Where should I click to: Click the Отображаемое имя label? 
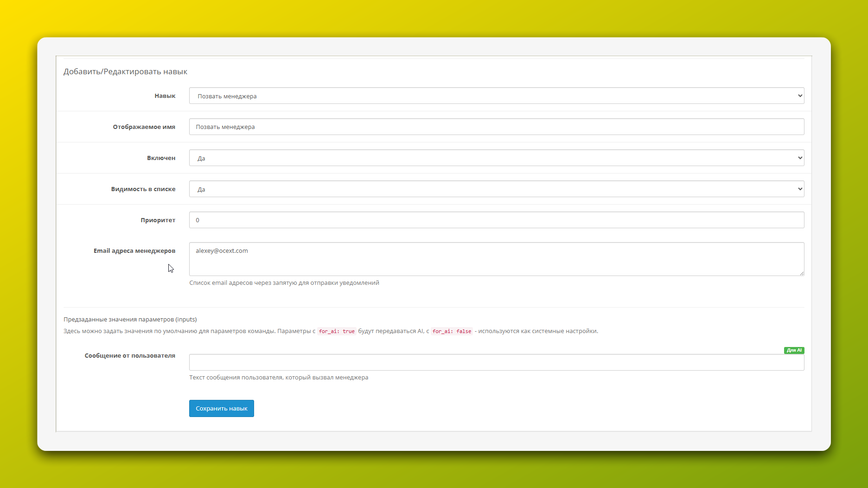coord(144,127)
